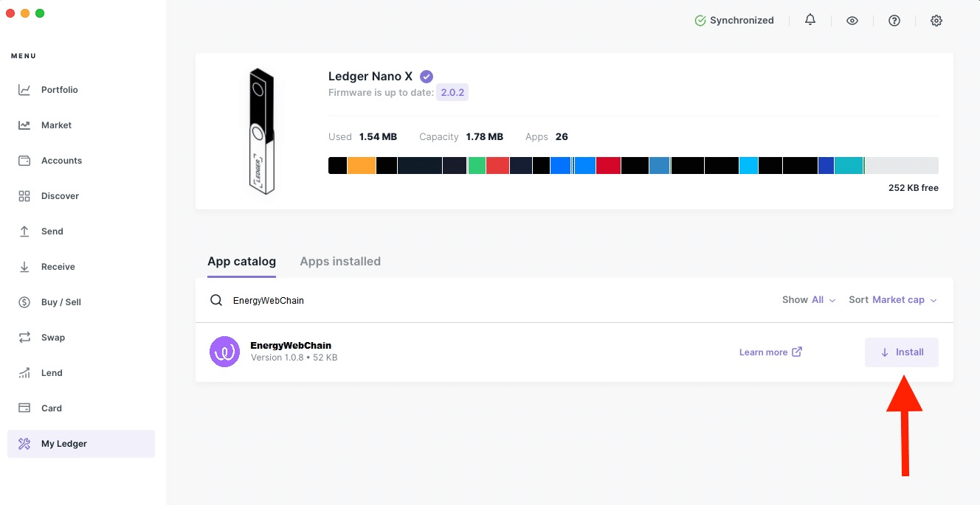Click the Buy / Sell dollar icon

(24, 302)
